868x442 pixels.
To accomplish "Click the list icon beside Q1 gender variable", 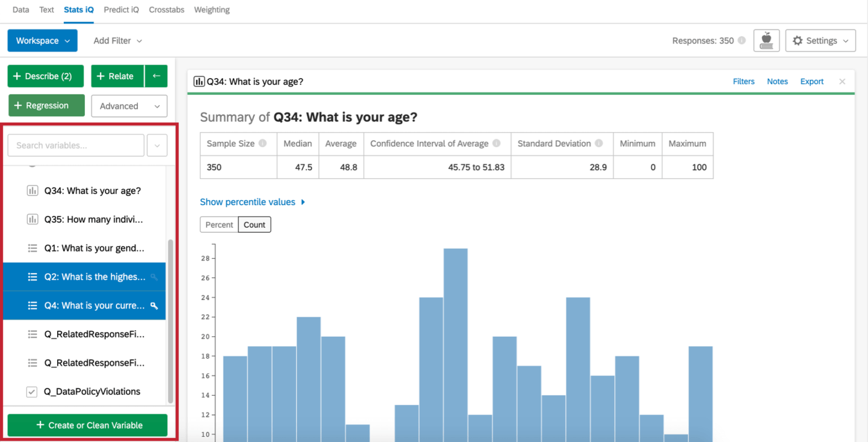I will 32,248.
